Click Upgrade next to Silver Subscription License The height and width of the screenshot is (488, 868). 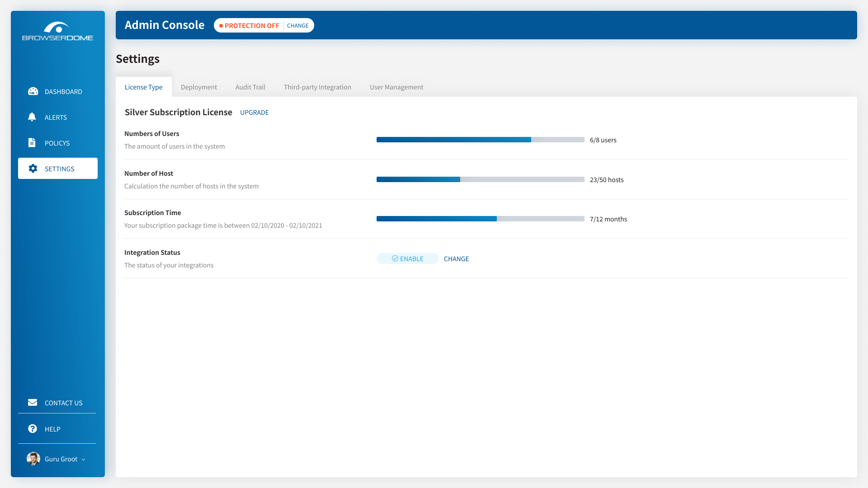(254, 113)
